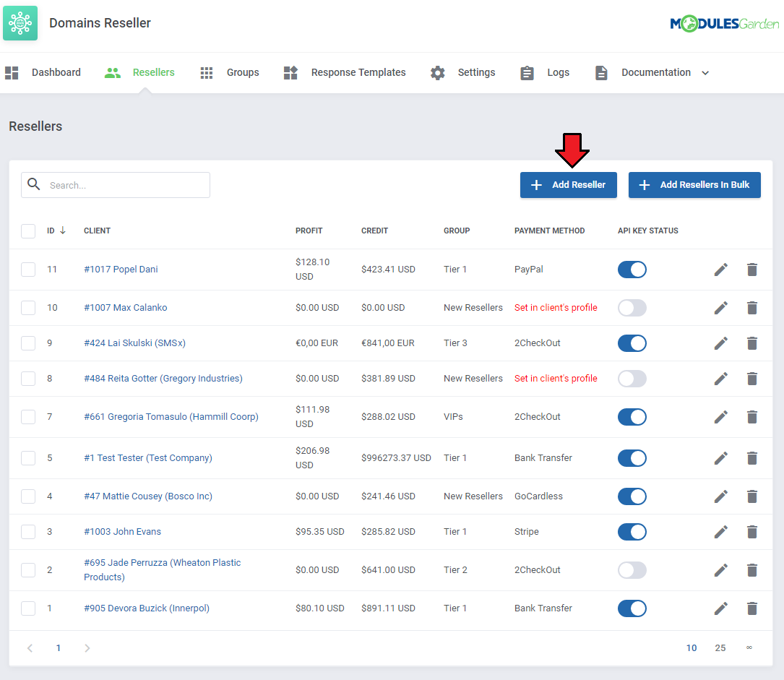Edit the #47 Mattie Cousey reseller

[x=720, y=496]
